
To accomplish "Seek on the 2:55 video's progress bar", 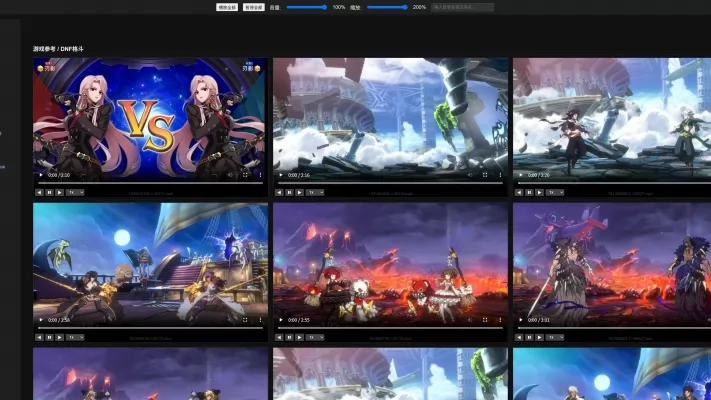I will click(x=390, y=328).
